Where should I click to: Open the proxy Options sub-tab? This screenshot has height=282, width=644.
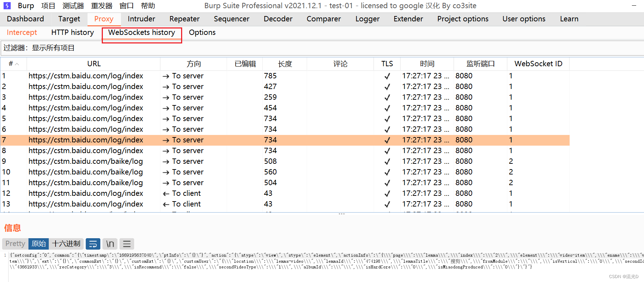(202, 32)
